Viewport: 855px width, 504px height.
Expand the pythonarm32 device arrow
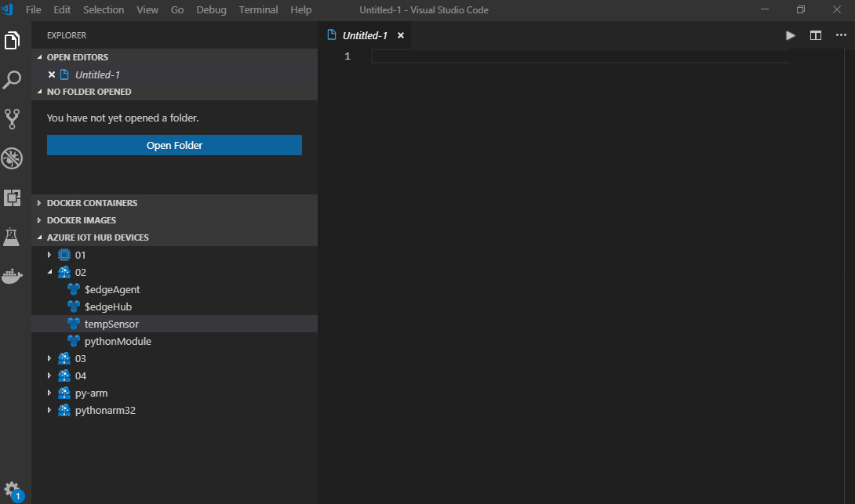point(49,410)
